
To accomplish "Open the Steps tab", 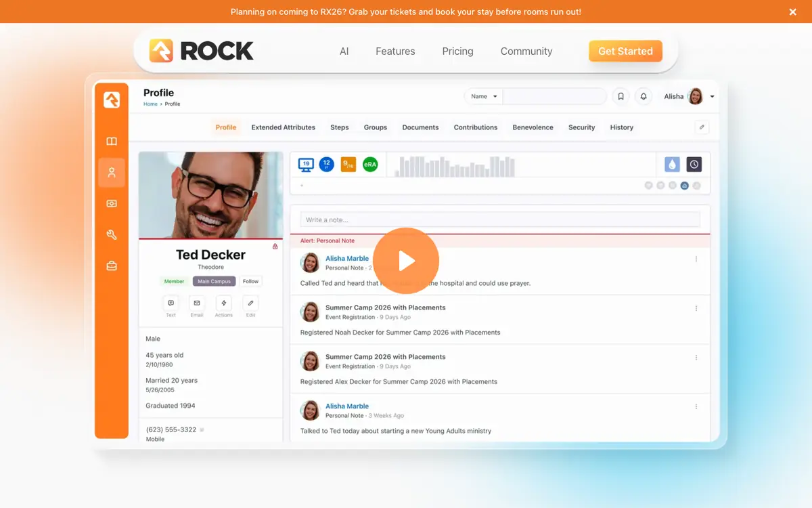I will tap(340, 127).
